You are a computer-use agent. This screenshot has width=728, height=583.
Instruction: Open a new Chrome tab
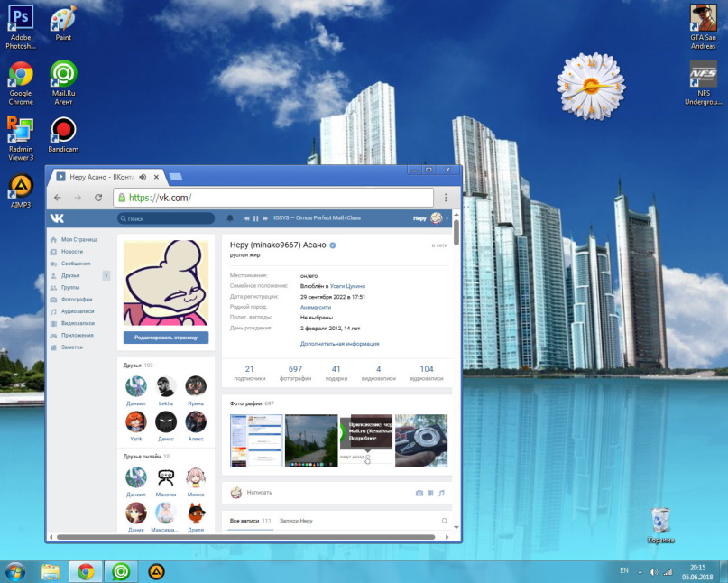(x=176, y=177)
